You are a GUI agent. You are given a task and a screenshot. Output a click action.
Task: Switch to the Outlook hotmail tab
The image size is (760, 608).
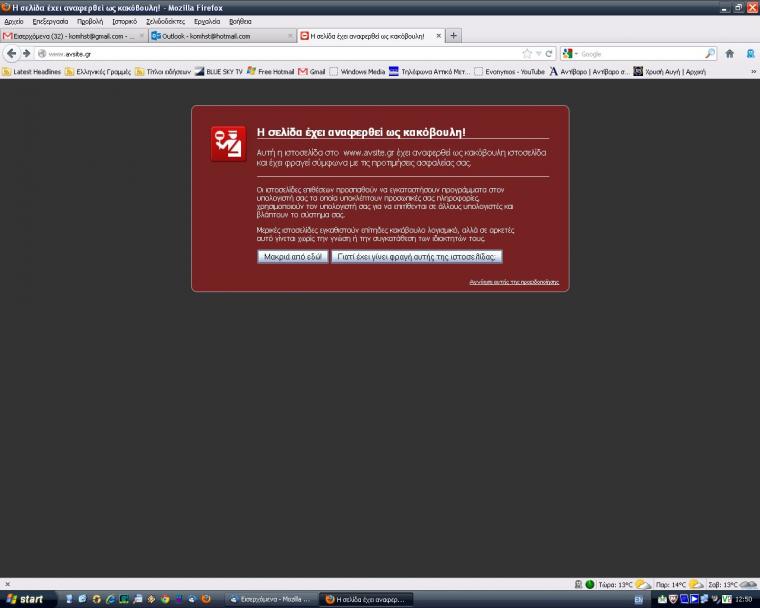tap(222, 36)
